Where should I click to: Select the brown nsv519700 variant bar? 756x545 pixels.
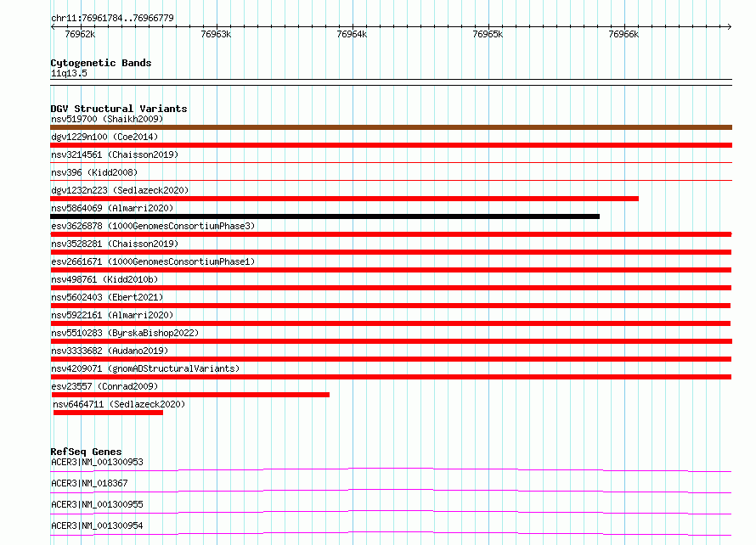click(x=391, y=127)
